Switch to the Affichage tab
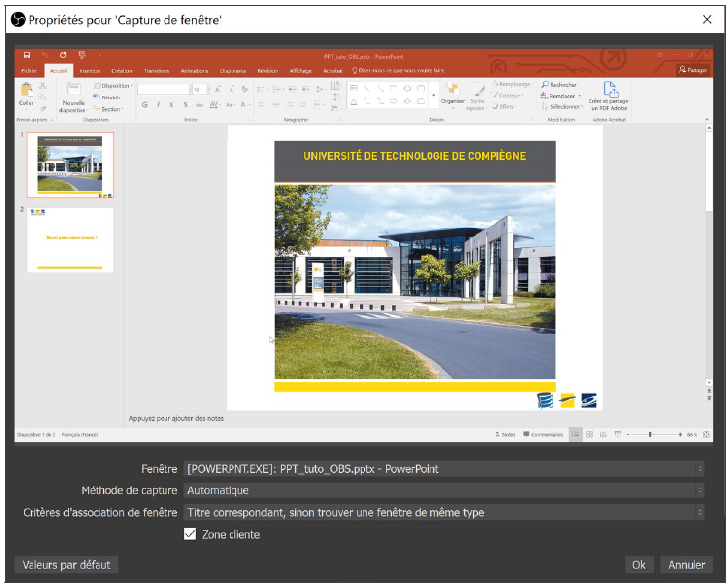 [300, 71]
